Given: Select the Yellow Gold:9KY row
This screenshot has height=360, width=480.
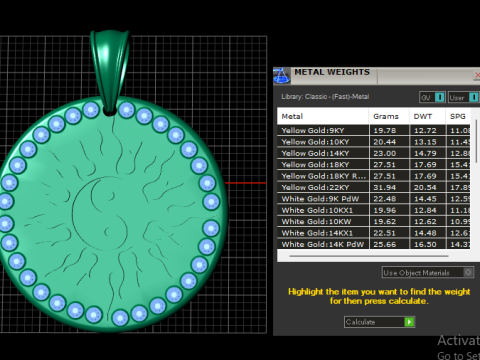Looking at the screenshot, I should [x=373, y=130].
